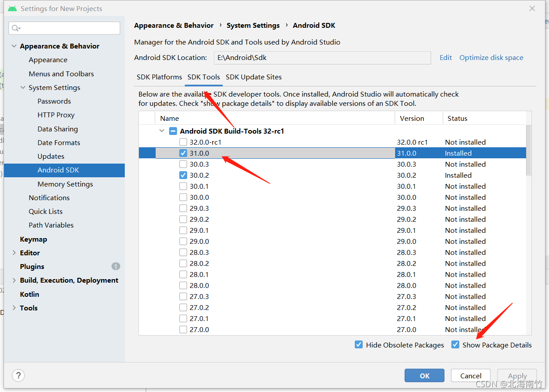Open Quick Lists settings
The height and width of the screenshot is (392, 549).
click(45, 211)
